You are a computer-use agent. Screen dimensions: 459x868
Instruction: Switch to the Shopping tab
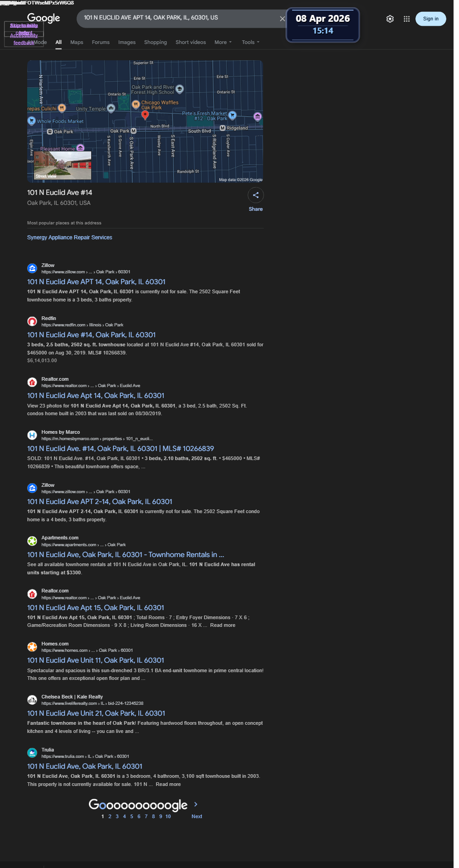[156, 42]
